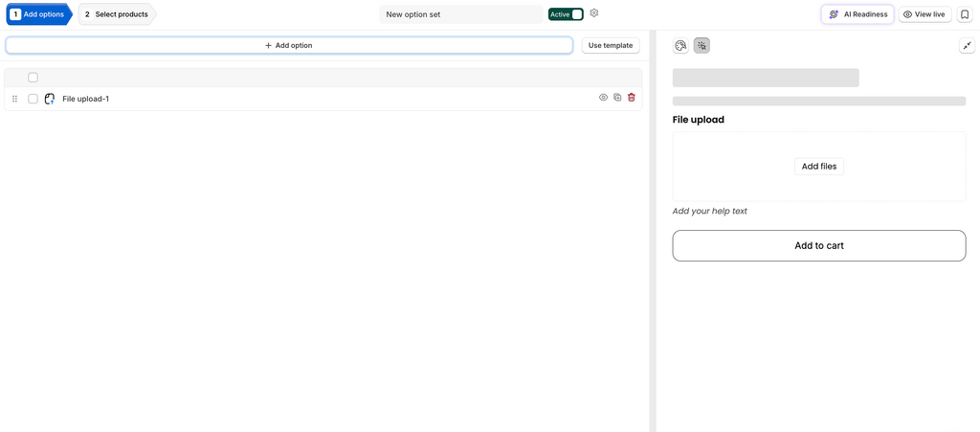Check the File upload-1 checkbox

coord(33,99)
